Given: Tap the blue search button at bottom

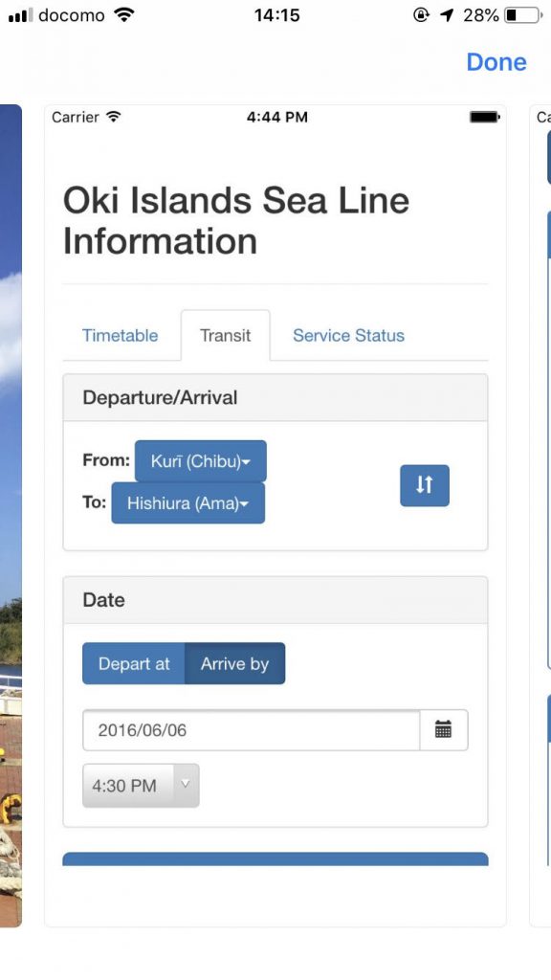Looking at the screenshot, I should (275, 858).
